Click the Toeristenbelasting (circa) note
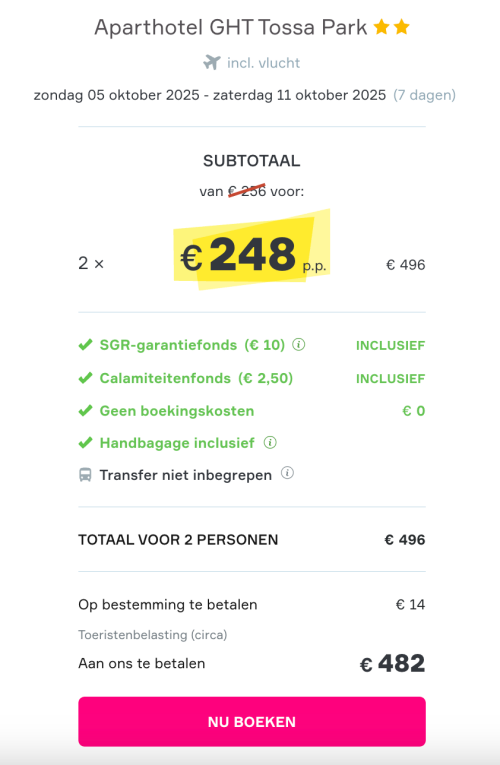 tap(153, 635)
